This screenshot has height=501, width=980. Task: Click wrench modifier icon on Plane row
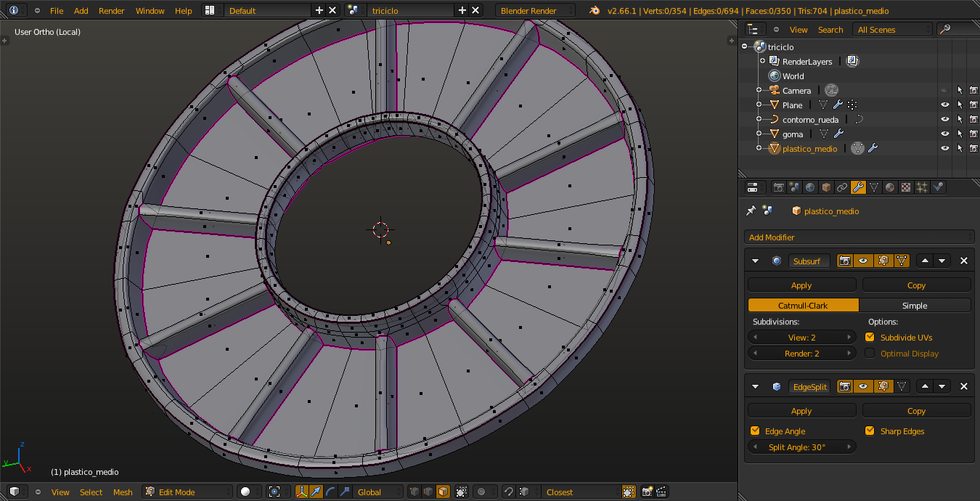click(838, 105)
